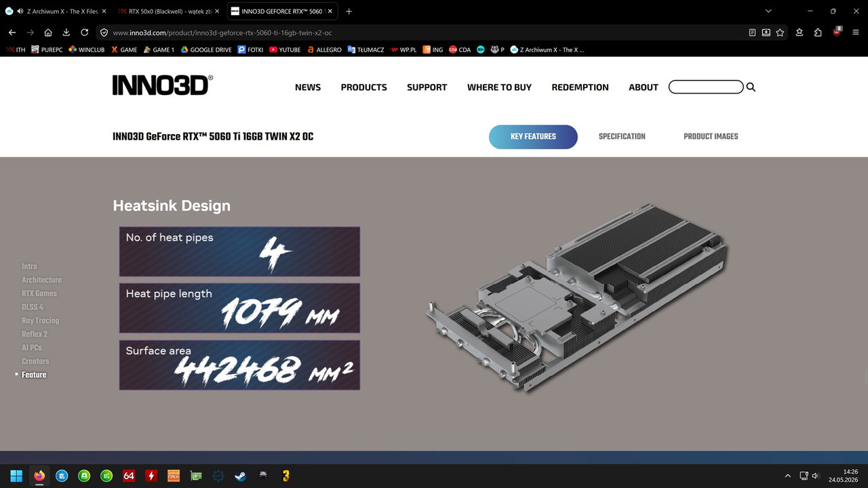The height and width of the screenshot is (488, 868).
Task: Jump to Intro in the side navigation
Action: [x=29, y=266]
